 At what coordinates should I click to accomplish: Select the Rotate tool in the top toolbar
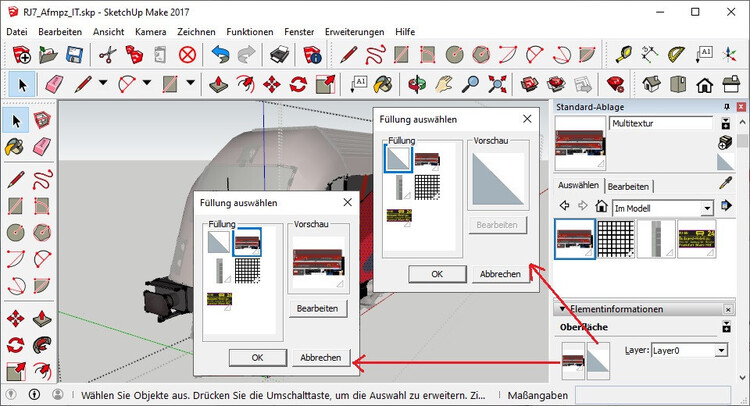click(298, 85)
